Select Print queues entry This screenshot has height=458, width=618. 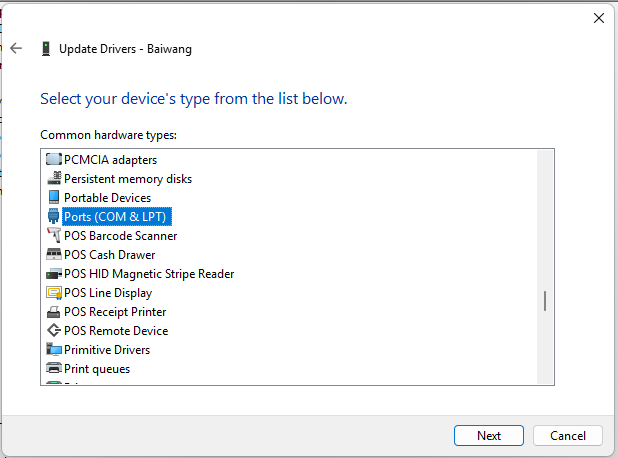pos(97,369)
